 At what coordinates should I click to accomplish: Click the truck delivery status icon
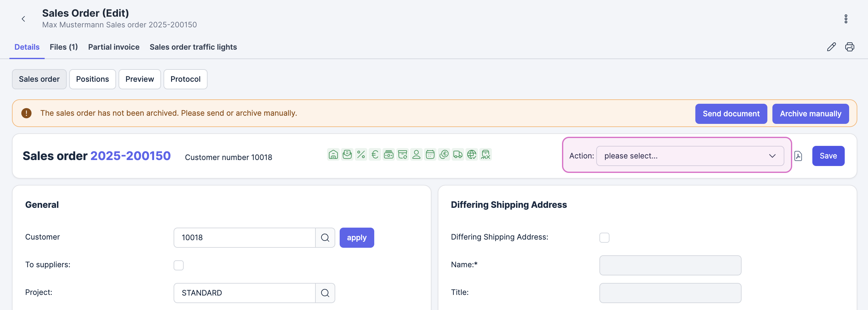point(458,155)
